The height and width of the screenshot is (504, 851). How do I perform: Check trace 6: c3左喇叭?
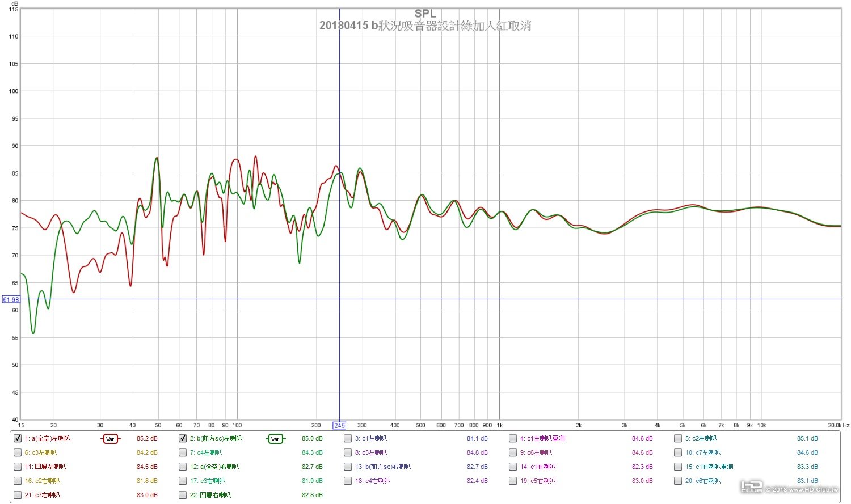(x=18, y=452)
